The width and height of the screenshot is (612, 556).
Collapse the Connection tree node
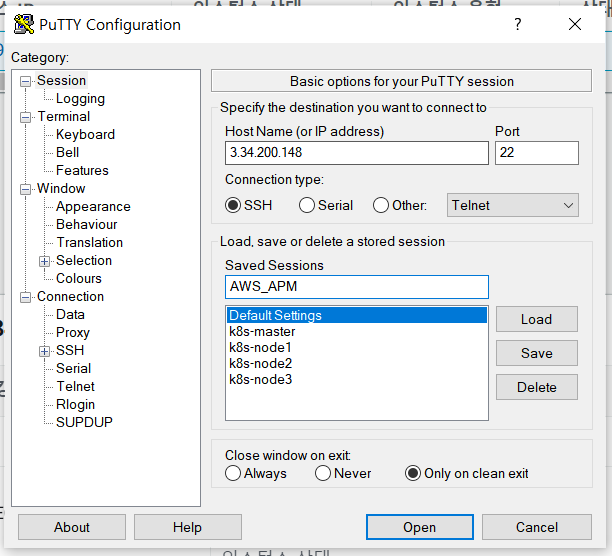(x=25, y=297)
